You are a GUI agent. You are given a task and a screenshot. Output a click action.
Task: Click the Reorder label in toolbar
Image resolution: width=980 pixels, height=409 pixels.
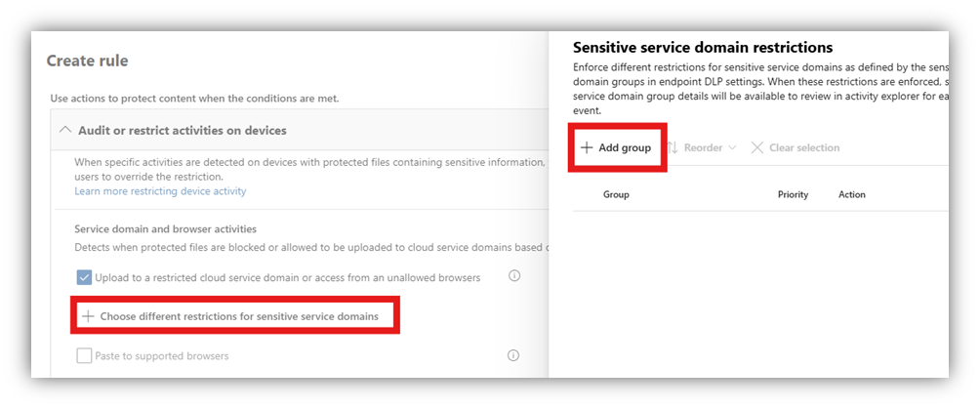[703, 147]
